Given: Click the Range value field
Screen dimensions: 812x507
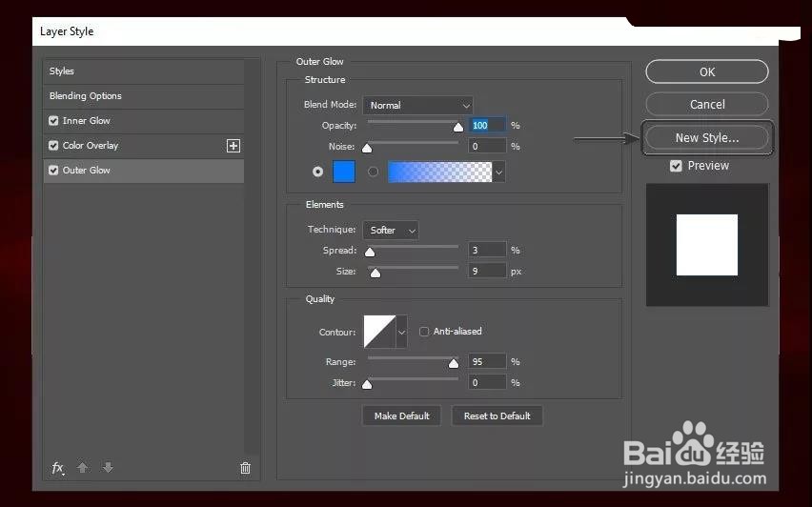Looking at the screenshot, I should (487, 361).
